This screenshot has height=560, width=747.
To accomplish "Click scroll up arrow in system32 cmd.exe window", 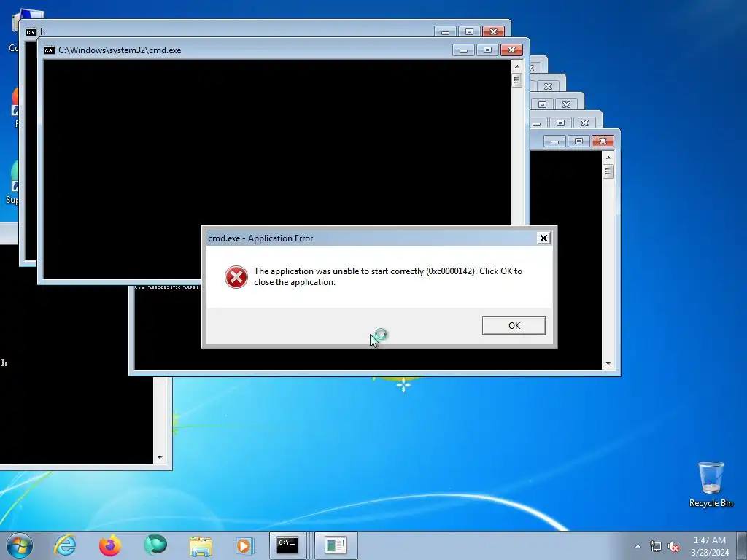I will point(517,66).
